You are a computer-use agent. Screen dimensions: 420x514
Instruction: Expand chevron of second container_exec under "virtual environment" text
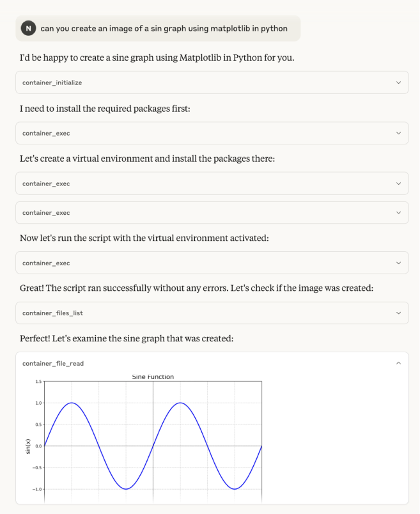coord(398,213)
